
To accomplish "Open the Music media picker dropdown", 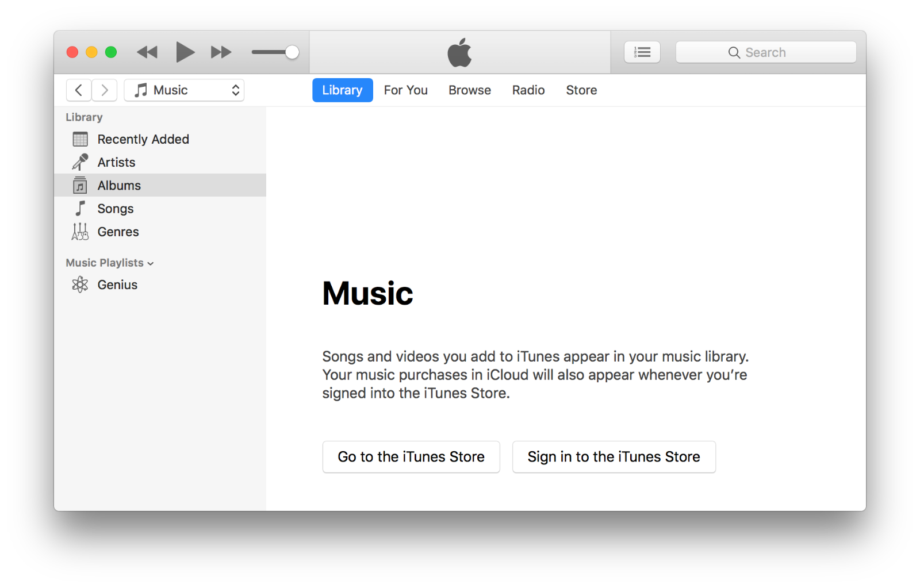I will [x=184, y=90].
